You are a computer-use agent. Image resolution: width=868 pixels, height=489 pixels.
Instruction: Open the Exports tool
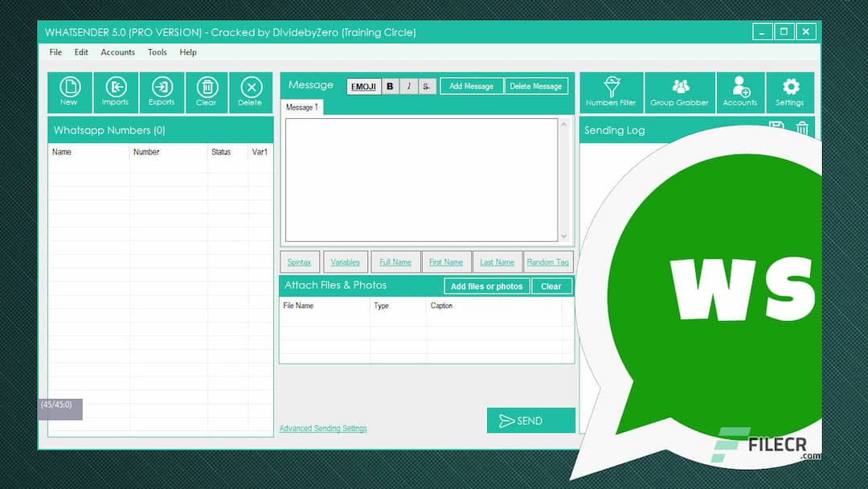coord(162,92)
